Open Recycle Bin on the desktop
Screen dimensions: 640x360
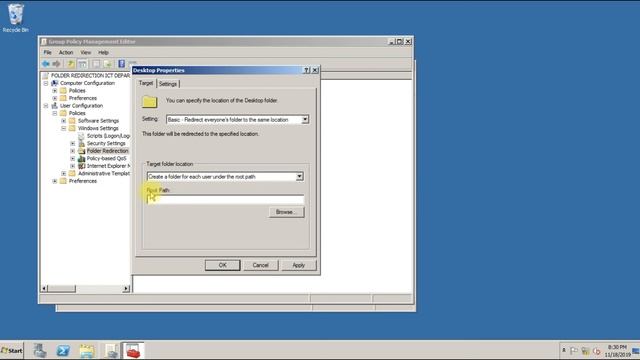[x=16, y=18]
